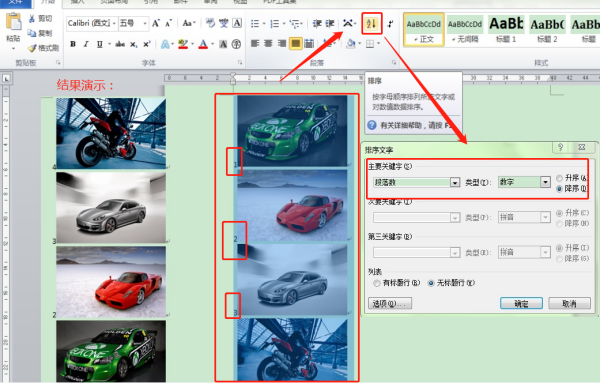Expand the Numbering list dropdown
Image resolution: width=600 pixels, height=383 pixels.
pos(284,24)
